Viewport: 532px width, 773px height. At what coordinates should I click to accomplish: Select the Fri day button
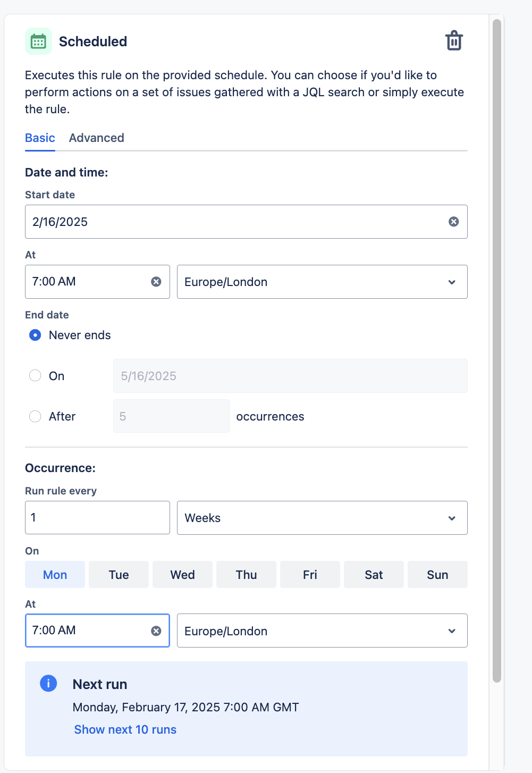pos(310,575)
